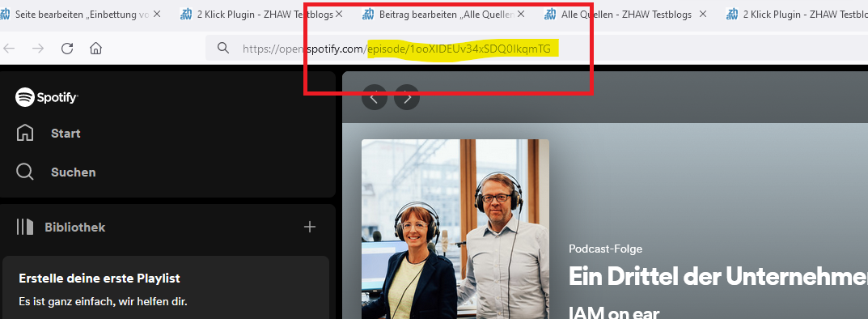Click plus icon to create playlist
The image size is (868, 319).
pos(310,227)
